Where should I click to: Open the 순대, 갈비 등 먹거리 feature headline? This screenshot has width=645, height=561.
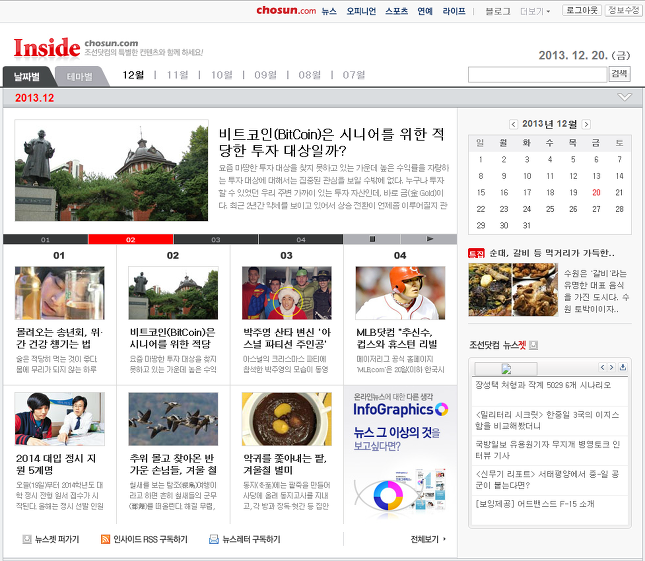[552, 253]
